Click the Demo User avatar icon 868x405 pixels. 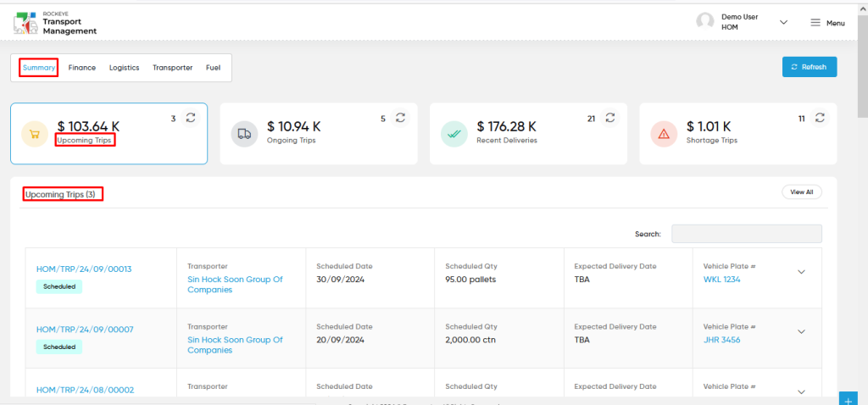click(x=705, y=21)
